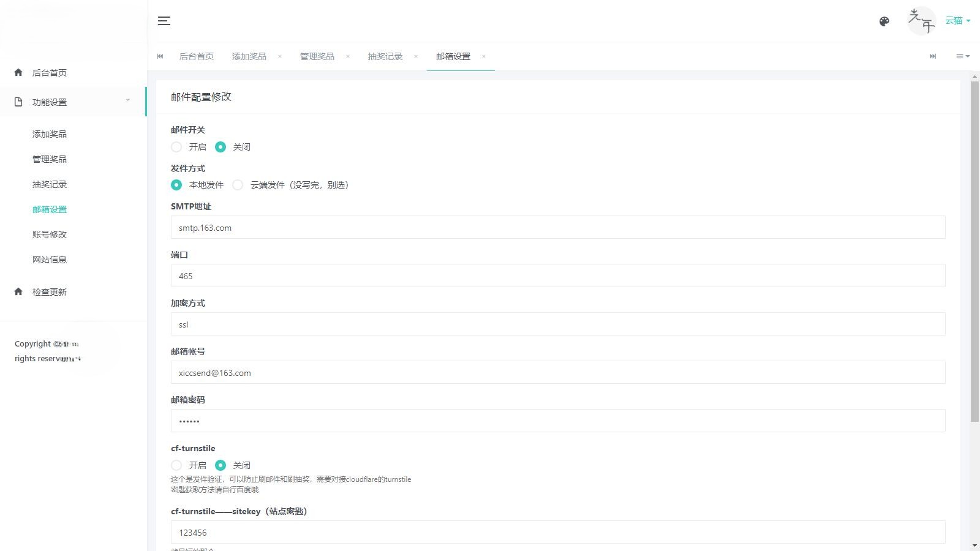Click the 邮箱密码 input field
This screenshot has width=980, height=551.
click(x=558, y=421)
